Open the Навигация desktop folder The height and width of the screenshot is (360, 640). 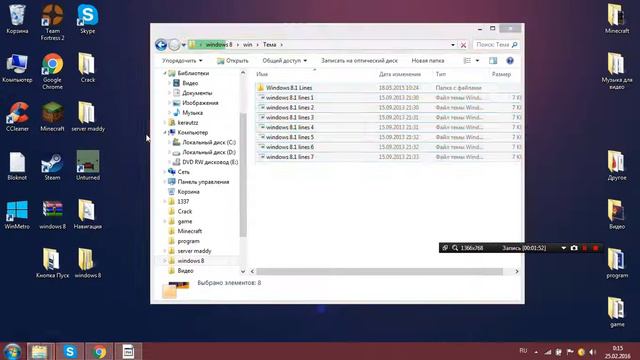(x=88, y=214)
